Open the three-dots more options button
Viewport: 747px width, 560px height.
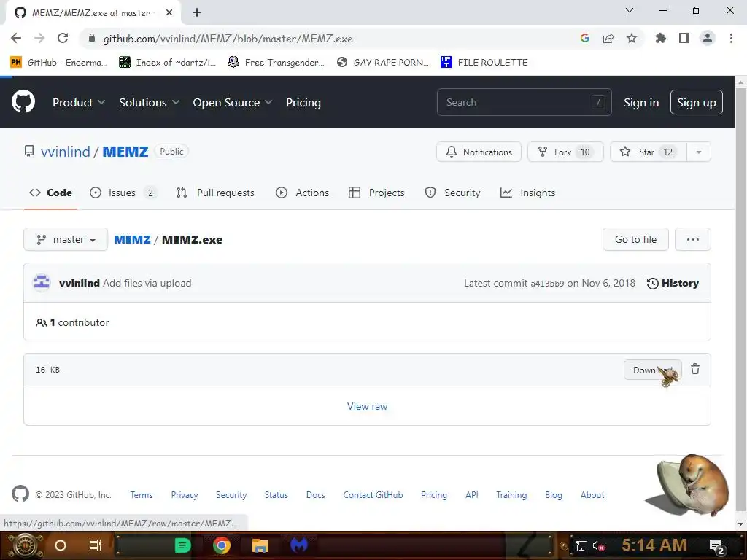pyautogui.click(x=693, y=239)
